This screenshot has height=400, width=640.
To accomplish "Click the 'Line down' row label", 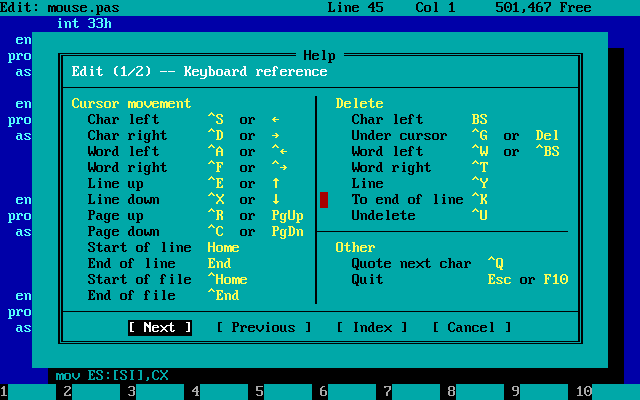I will coord(124,199).
